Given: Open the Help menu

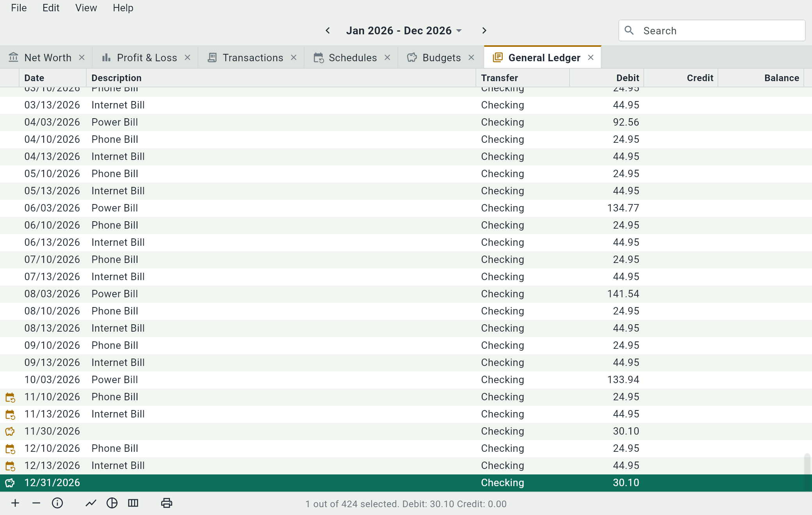Looking at the screenshot, I should [x=123, y=8].
